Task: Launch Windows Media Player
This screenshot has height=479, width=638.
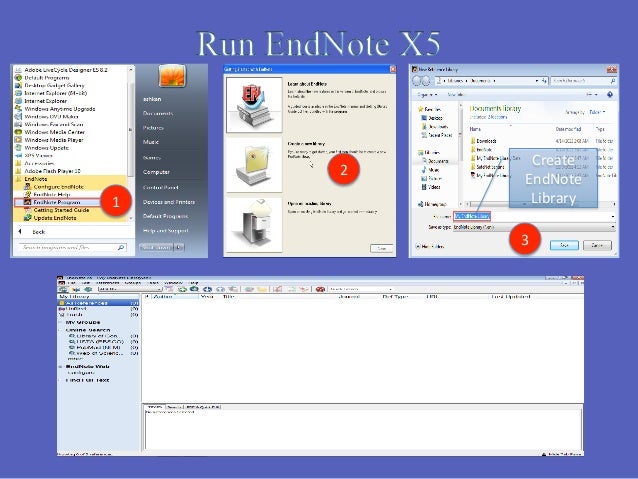Action: [x=54, y=140]
